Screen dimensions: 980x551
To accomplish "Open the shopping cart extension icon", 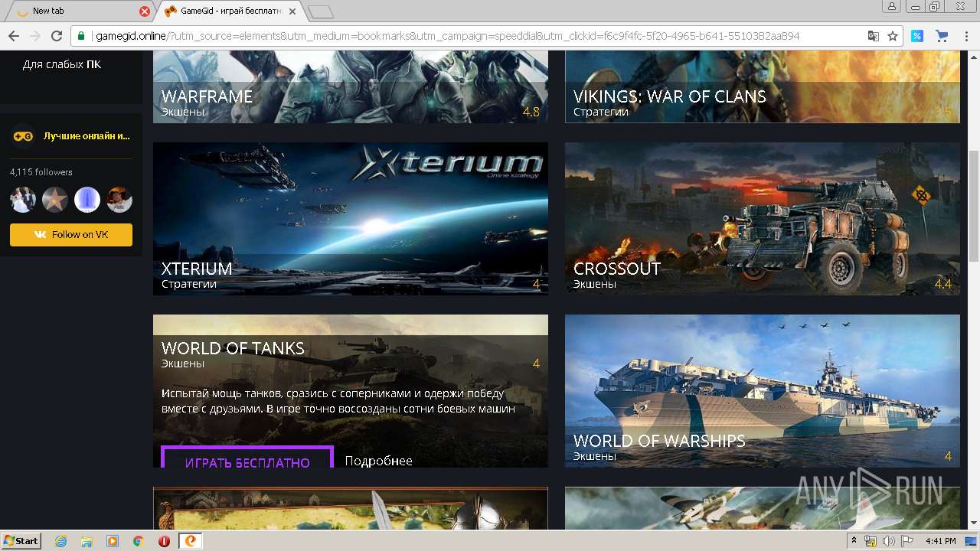I will click(942, 36).
